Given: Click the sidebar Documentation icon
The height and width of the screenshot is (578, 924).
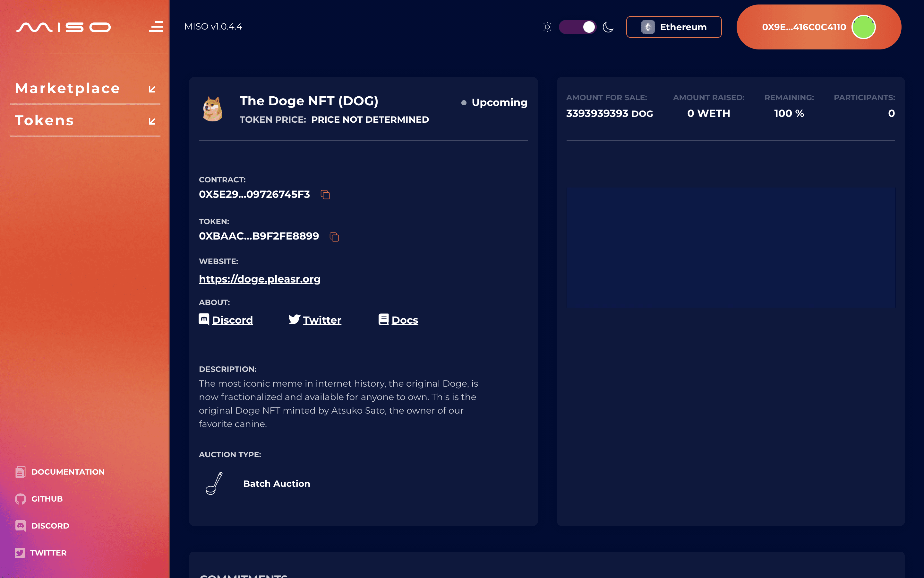Looking at the screenshot, I should [20, 472].
